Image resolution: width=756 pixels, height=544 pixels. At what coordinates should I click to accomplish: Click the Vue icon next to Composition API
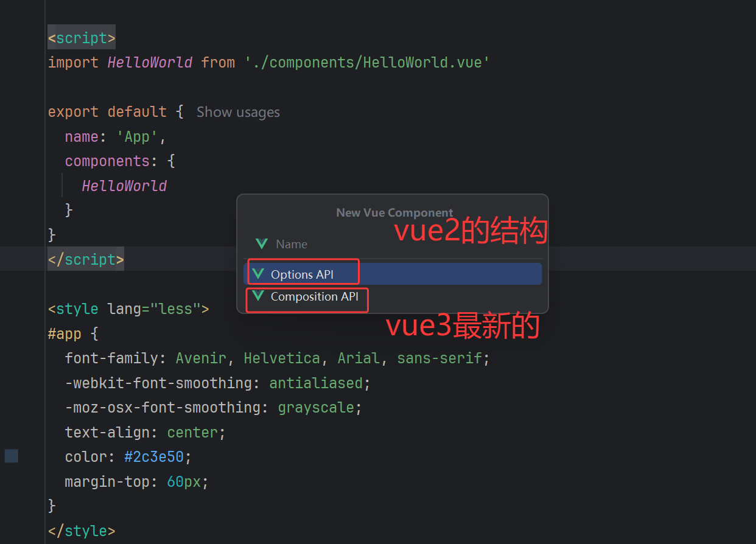(x=259, y=296)
